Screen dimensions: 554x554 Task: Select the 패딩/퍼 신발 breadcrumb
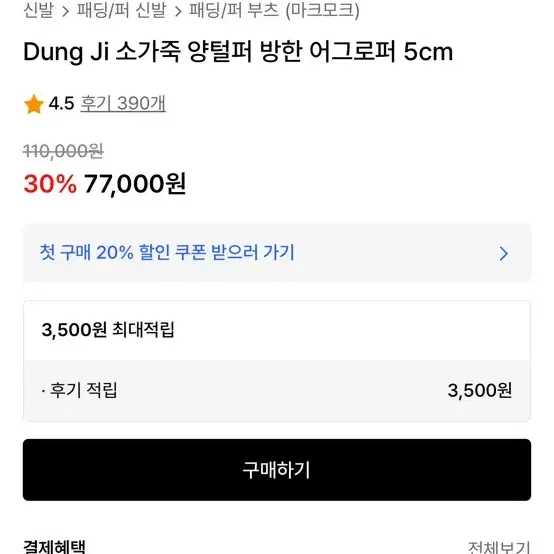(122, 10)
